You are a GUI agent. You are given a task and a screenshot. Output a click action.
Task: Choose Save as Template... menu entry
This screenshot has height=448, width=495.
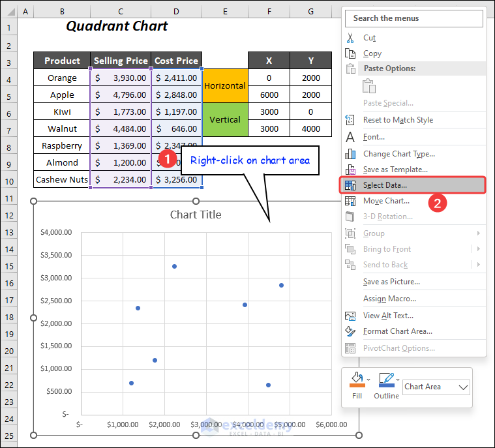point(414,170)
